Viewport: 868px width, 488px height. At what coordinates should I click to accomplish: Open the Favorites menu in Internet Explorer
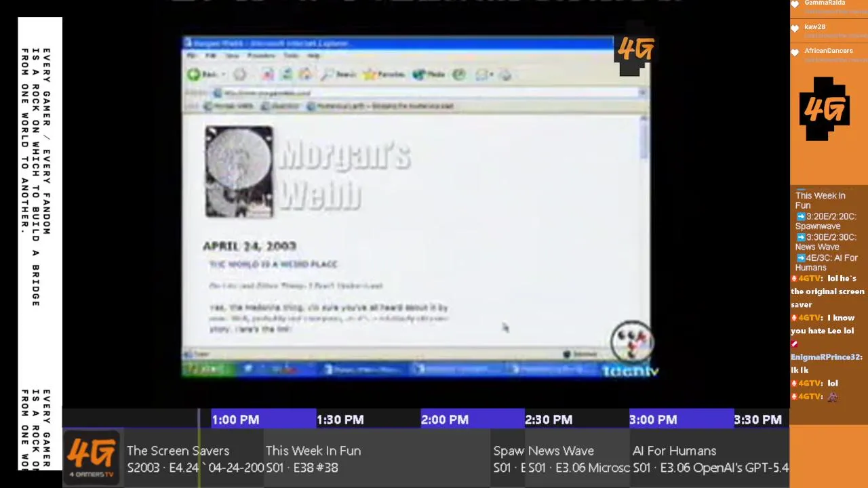(261, 56)
